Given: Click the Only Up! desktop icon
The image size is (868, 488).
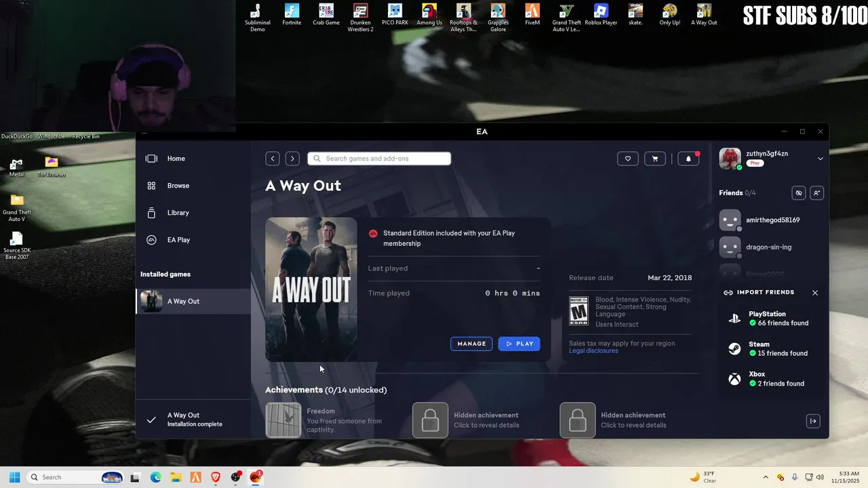Looking at the screenshot, I should tap(670, 15).
